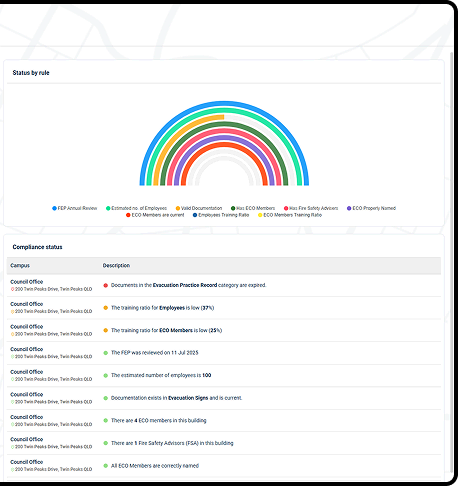458x486 pixels.
Task: Click the orange status dot for Employees training ratio
Action: [106, 308]
